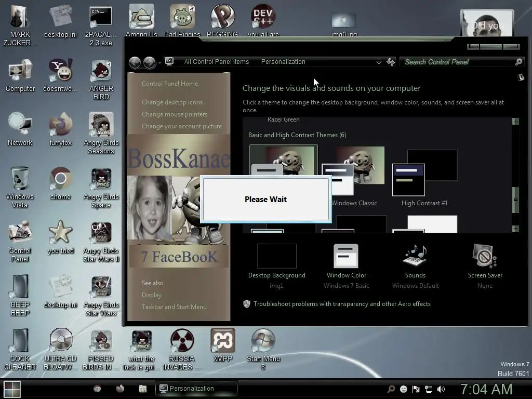532x399 pixels.
Task: Open the volume speaker tray icon
Action: point(441,389)
